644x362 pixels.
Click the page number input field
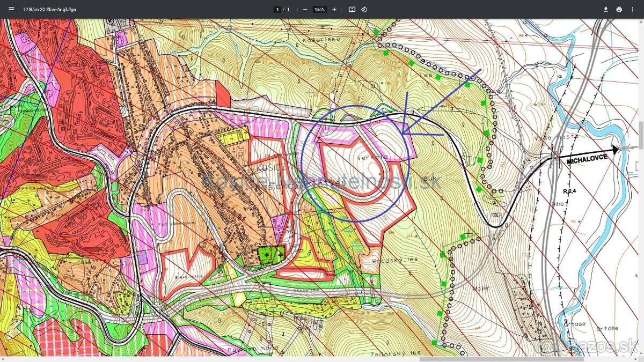pos(277,9)
